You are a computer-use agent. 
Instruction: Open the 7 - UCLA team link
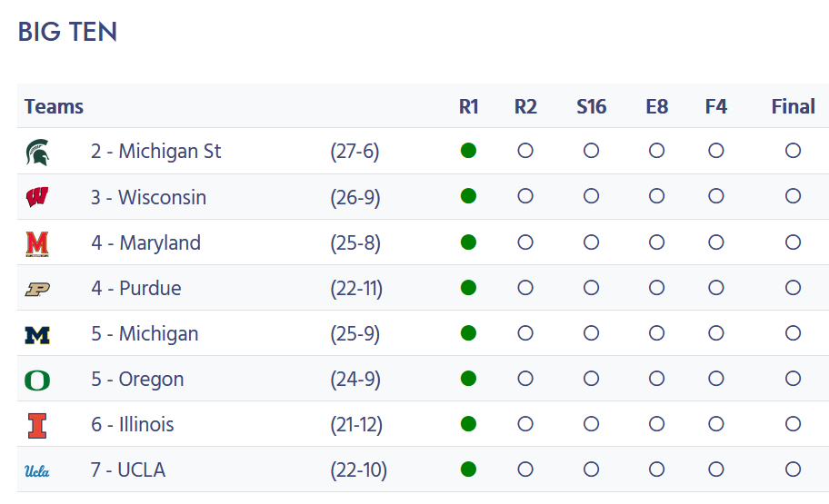point(128,469)
